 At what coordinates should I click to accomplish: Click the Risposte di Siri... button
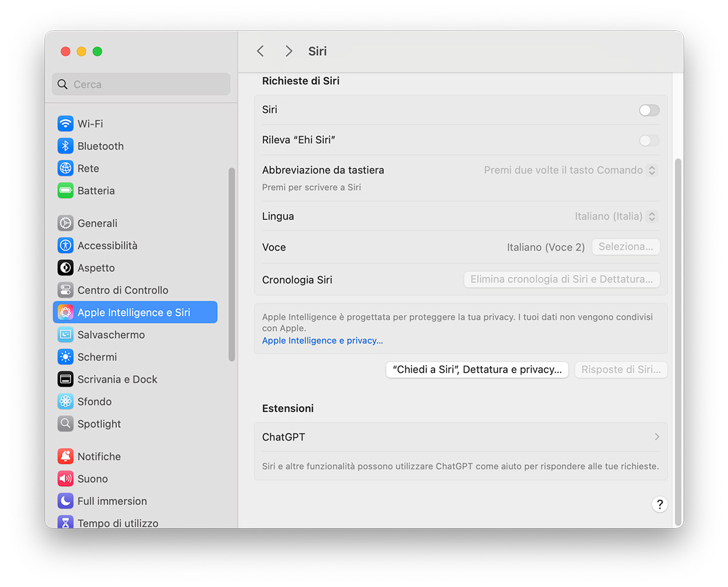coord(621,370)
